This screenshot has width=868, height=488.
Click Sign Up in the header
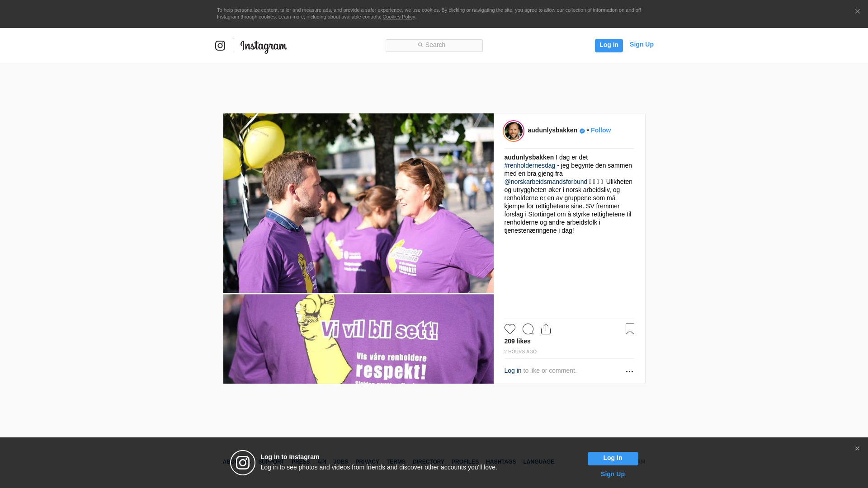(x=641, y=44)
